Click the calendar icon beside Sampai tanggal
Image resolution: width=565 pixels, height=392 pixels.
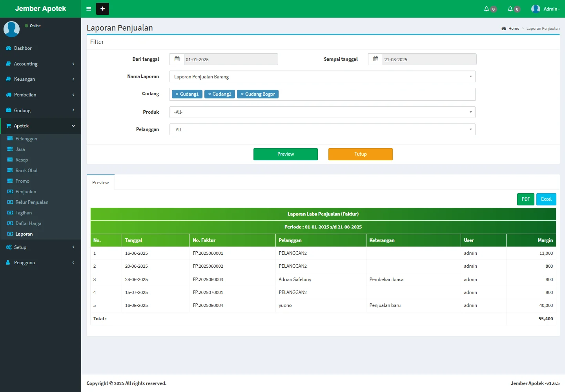pyautogui.click(x=375, y=59)
